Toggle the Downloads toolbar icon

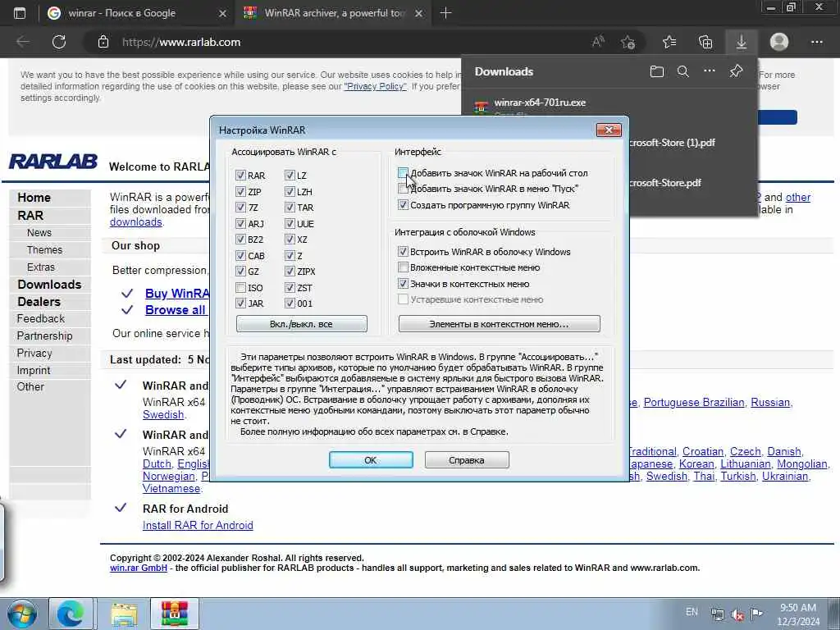tap(742, 42)
